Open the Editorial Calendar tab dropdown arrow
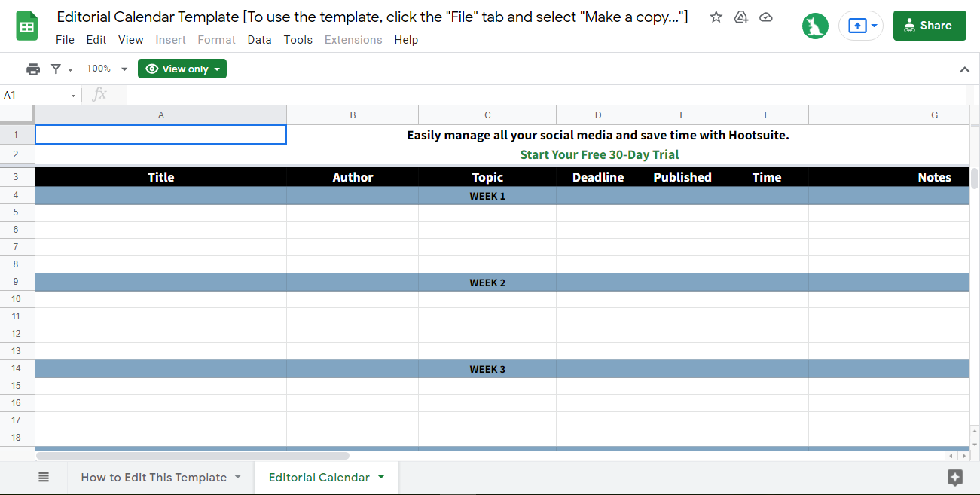Screen dimensions: 980x495 tap(380, 477)
